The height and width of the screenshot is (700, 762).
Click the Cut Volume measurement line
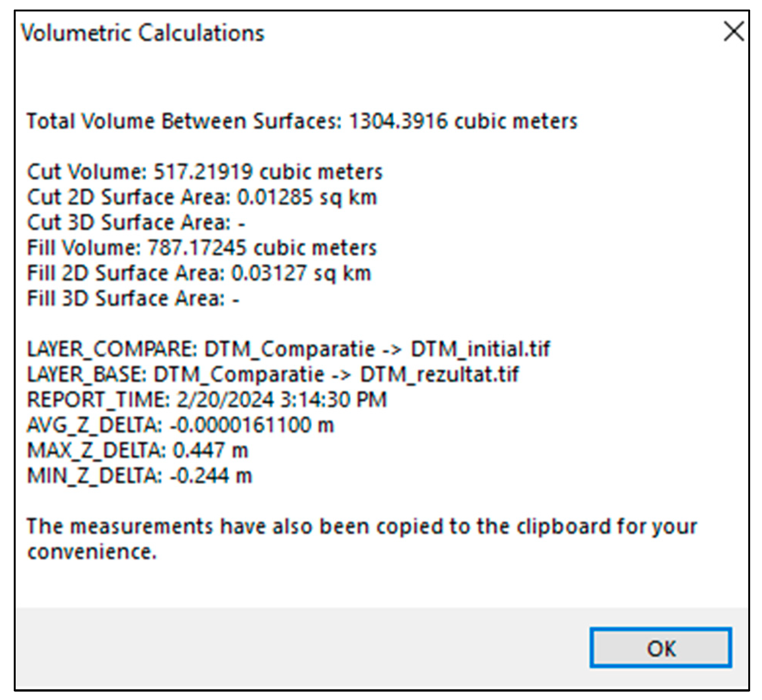[x=205, y=172]
